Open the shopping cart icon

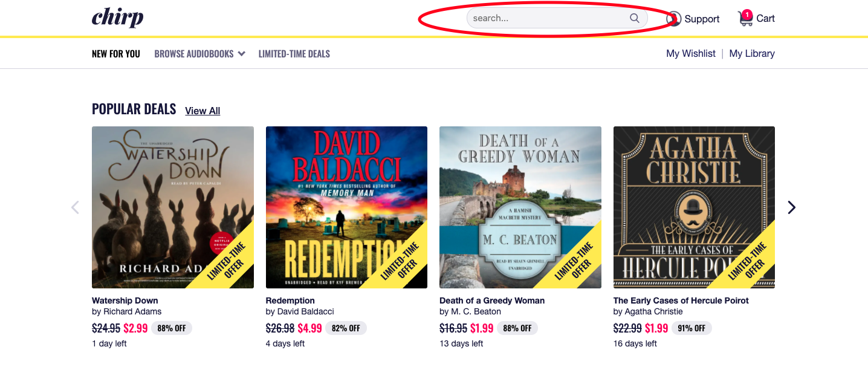coord(746,18)
